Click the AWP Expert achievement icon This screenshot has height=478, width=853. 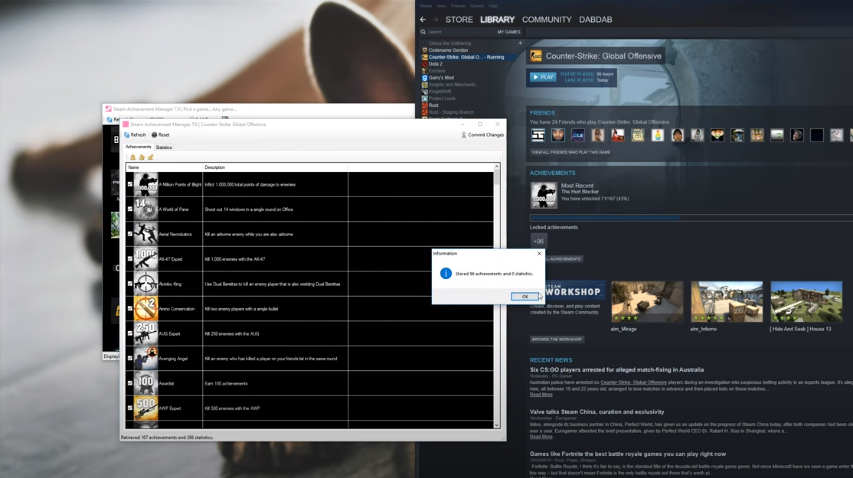click(x=146, y=408)
